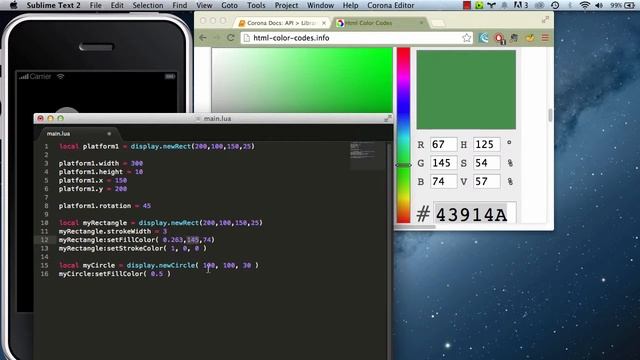Image resolution: width=640 pixels, height=360 pixels.
Task: Click the G value field showing 145
Action: [x=443, y=163]
